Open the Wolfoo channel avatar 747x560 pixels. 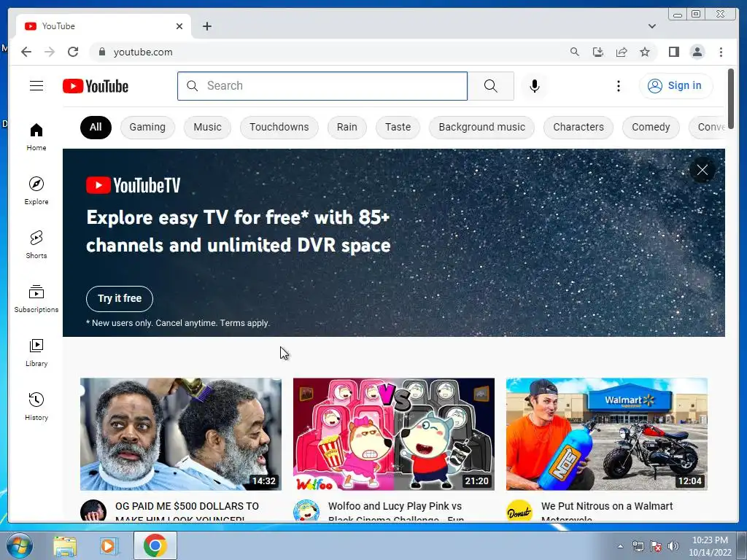point(306,511)
